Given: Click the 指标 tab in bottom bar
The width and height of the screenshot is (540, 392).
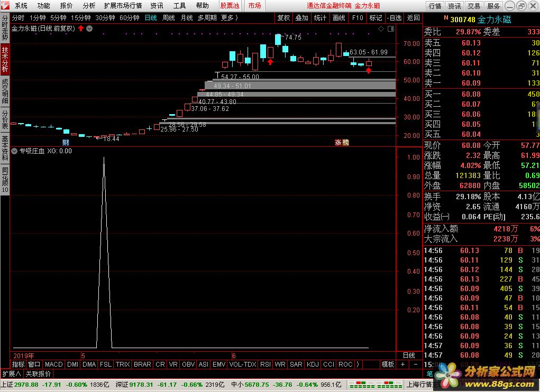Looking at the screenshot, I should pyautogui.click(x=19, y=364).
